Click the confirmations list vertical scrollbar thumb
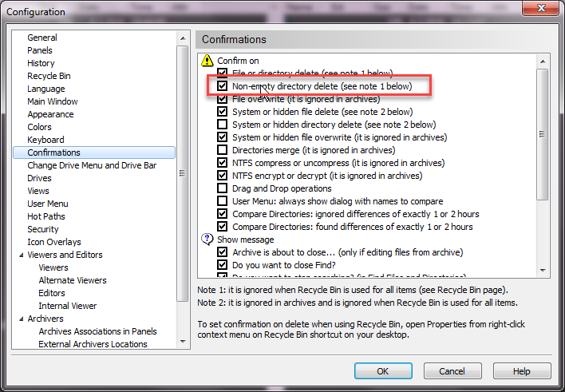The width and height of the screenshot is (565, 392). point(543,136)
